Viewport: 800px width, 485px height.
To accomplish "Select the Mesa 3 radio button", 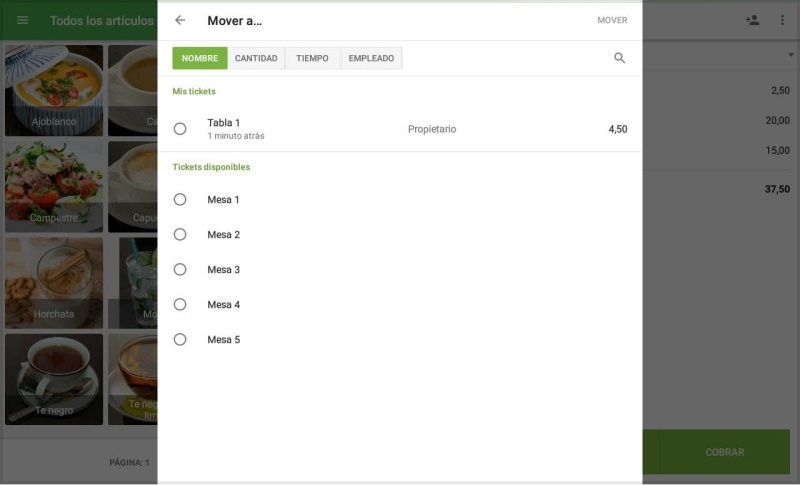I will [180, 269].
